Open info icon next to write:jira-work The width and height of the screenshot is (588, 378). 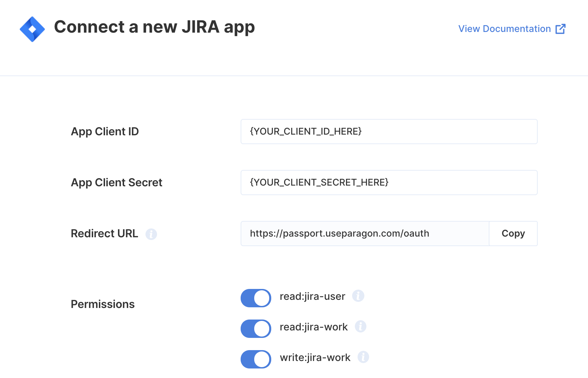point(363,357)
